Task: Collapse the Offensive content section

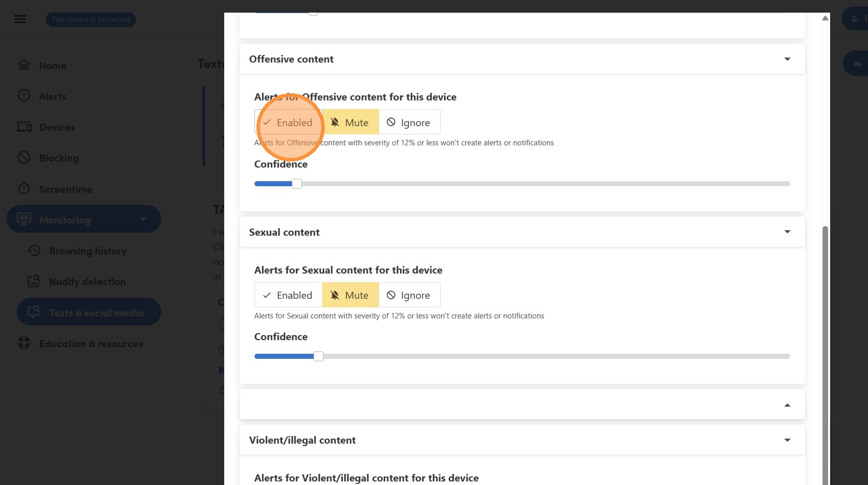Action: 787,59
